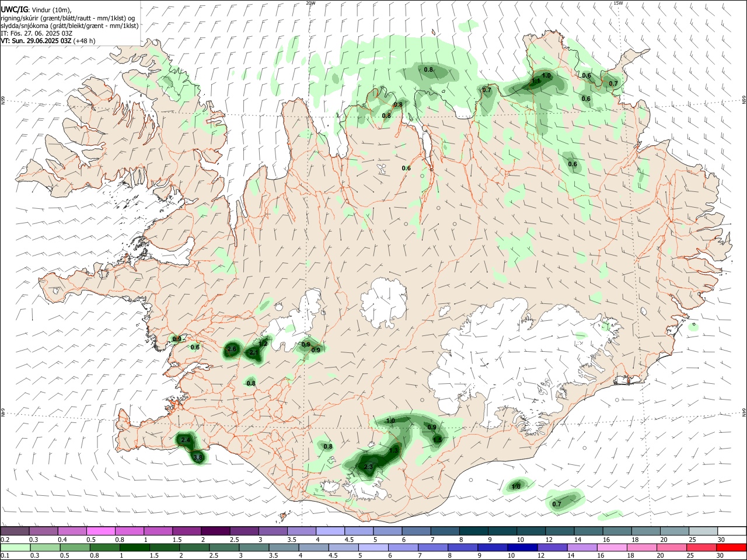The height and width of the screenshot is (560, 747).
Task: Pick the 0.5–0.8 green rain legend swatch
Action: coord(75,548)
